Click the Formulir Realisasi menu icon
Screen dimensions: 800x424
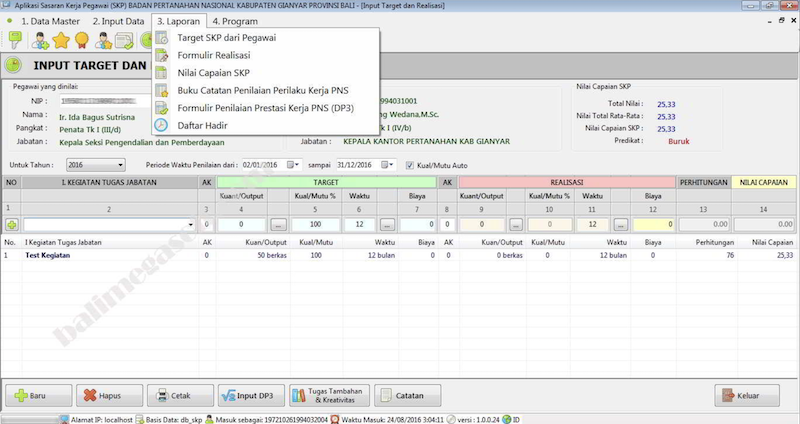162,56
